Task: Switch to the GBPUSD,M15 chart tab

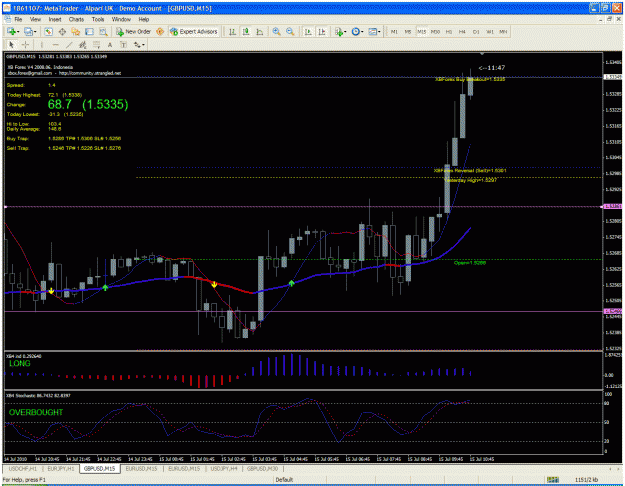Action: (100, 468)
